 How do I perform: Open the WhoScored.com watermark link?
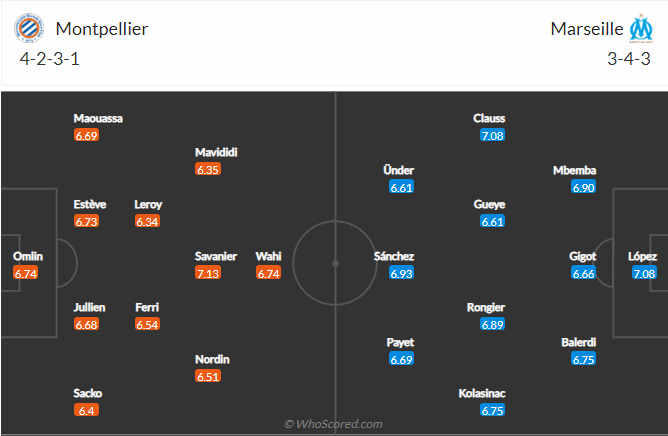tap(333, 424)
